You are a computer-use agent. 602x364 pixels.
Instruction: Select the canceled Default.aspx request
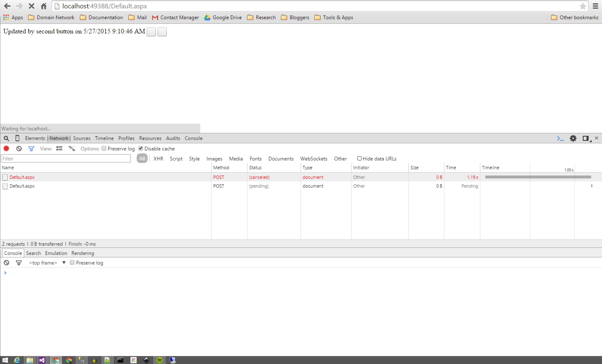click(x=22, y=177)
